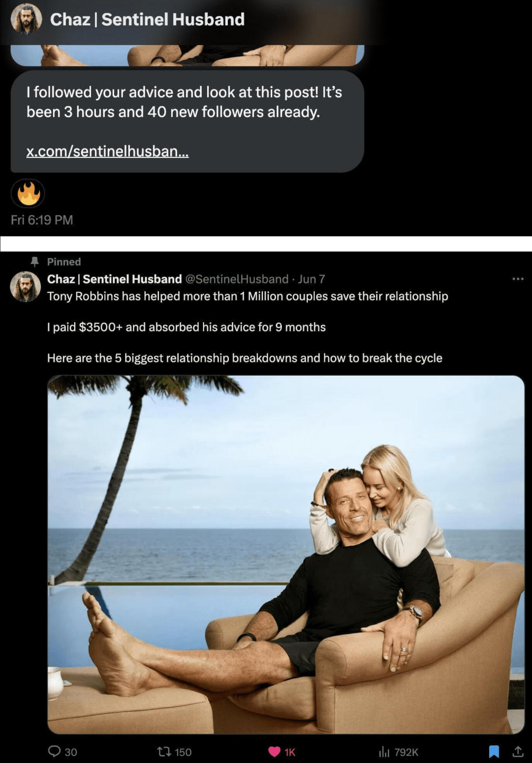This screenshot has height=763, width=532.
Task: Click the profile avatar in the chat header
Action: pos(26,20)
